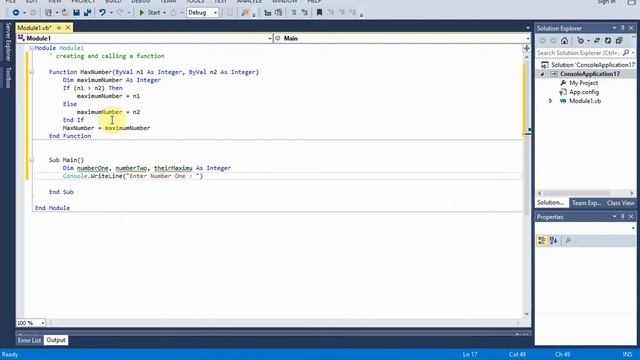Open the dropdown arrow next to Start
Screen dimensions: 640x360
[x=164, y=13]
